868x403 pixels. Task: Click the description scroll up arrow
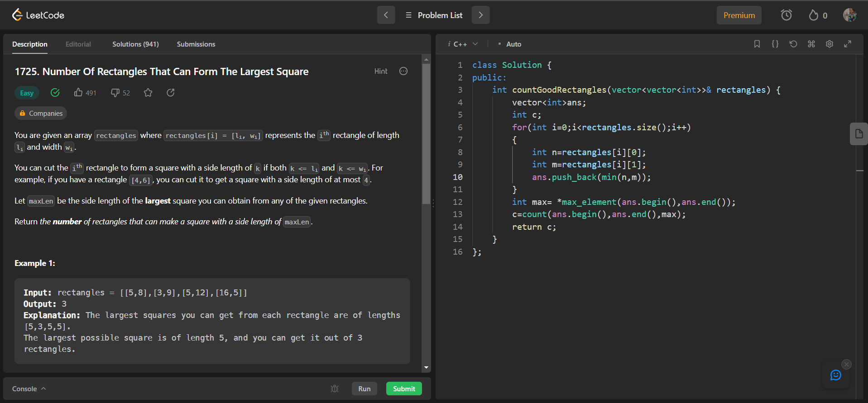pyautogui.click(x=426, y=59)
